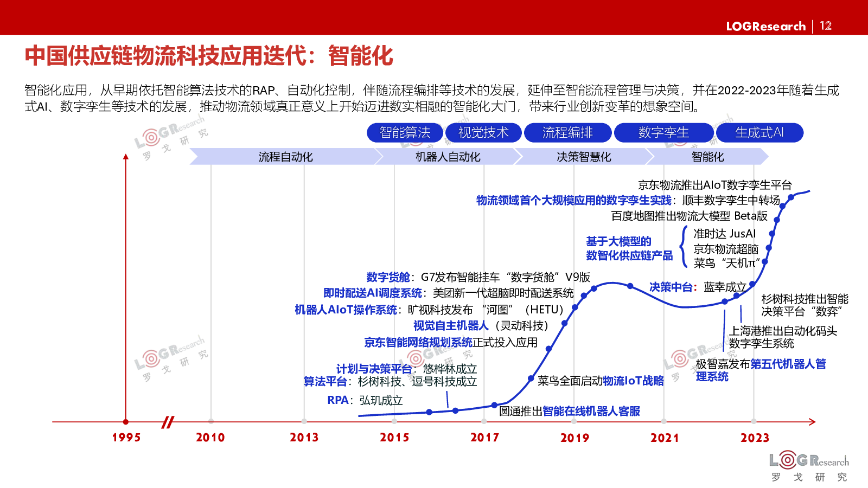Click the 2017 year label
This screenshot has width=868, height=488.
[x=484, y=438]
